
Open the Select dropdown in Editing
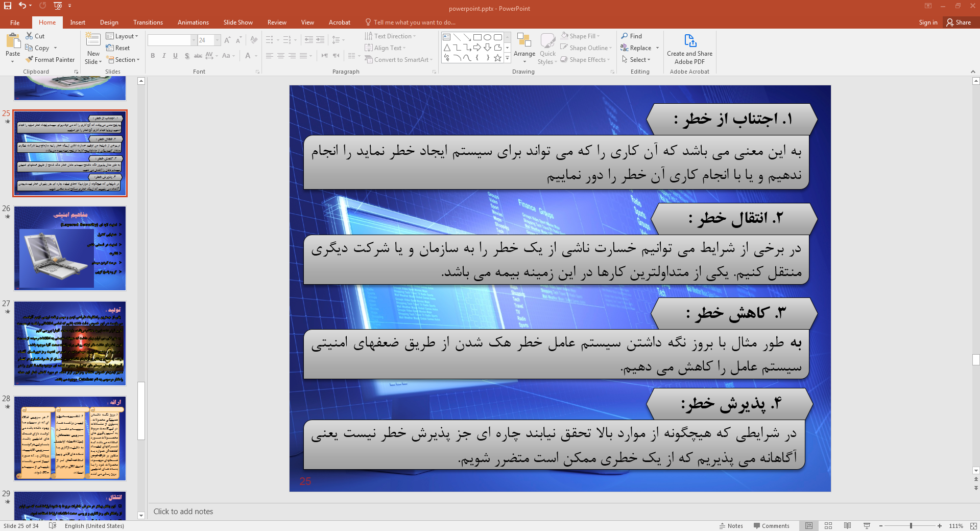coord(636,60)
